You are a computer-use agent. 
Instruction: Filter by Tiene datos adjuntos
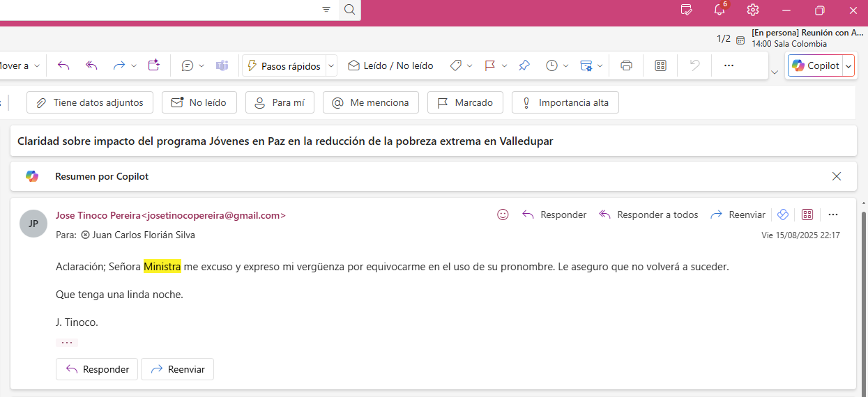89,102
